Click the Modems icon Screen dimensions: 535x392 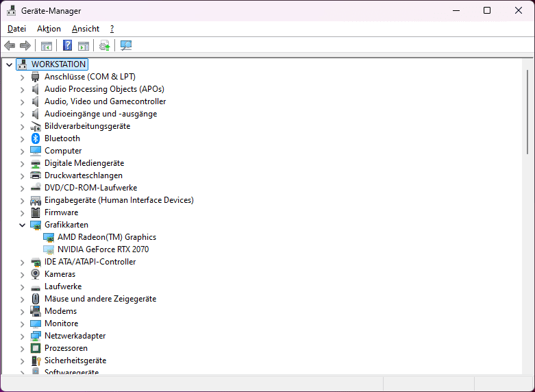[x=36, y=311]
